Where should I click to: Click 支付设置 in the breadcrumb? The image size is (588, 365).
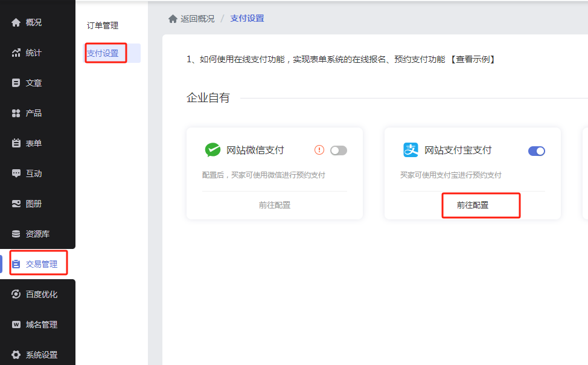[247, 18]
